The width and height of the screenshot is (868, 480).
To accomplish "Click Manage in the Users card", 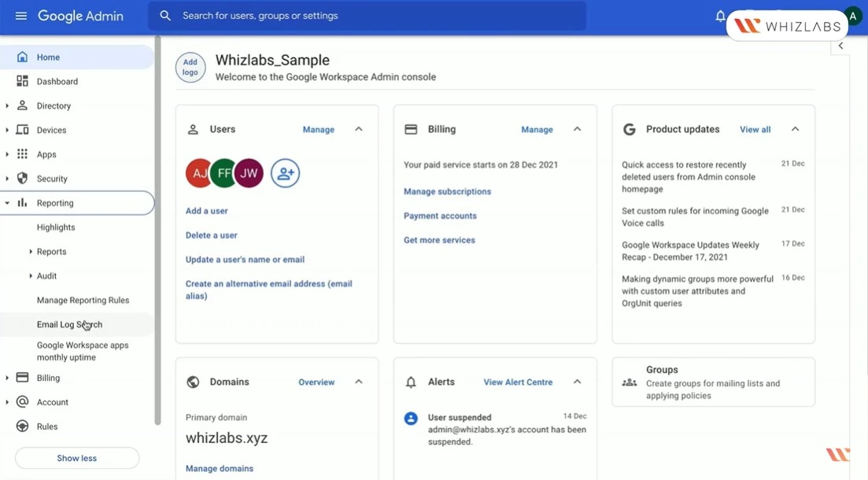I will tap(318, 130).
